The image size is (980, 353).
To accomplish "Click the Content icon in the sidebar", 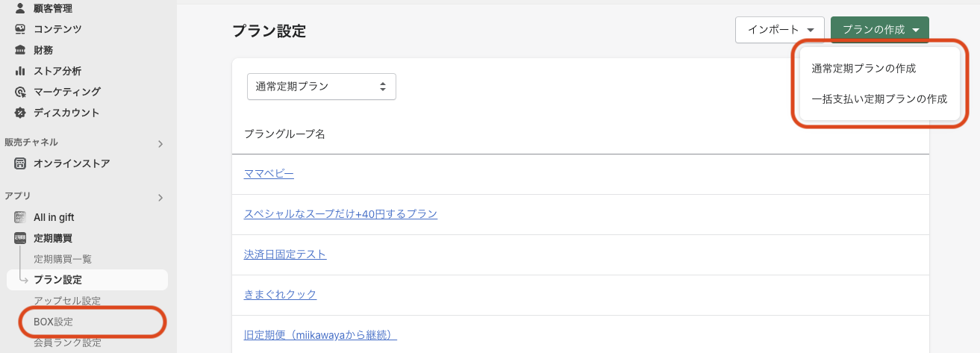I will 20,29.
